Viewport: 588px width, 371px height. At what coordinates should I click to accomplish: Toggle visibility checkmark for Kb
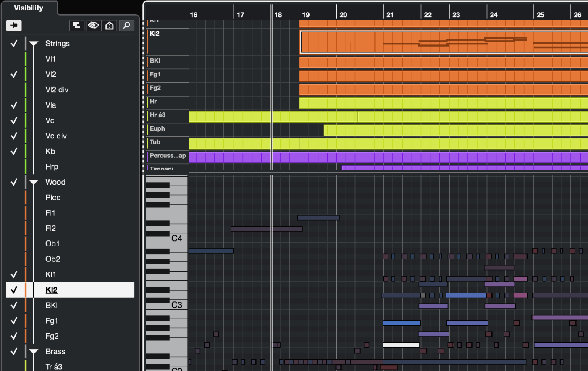tap(14, 151)
